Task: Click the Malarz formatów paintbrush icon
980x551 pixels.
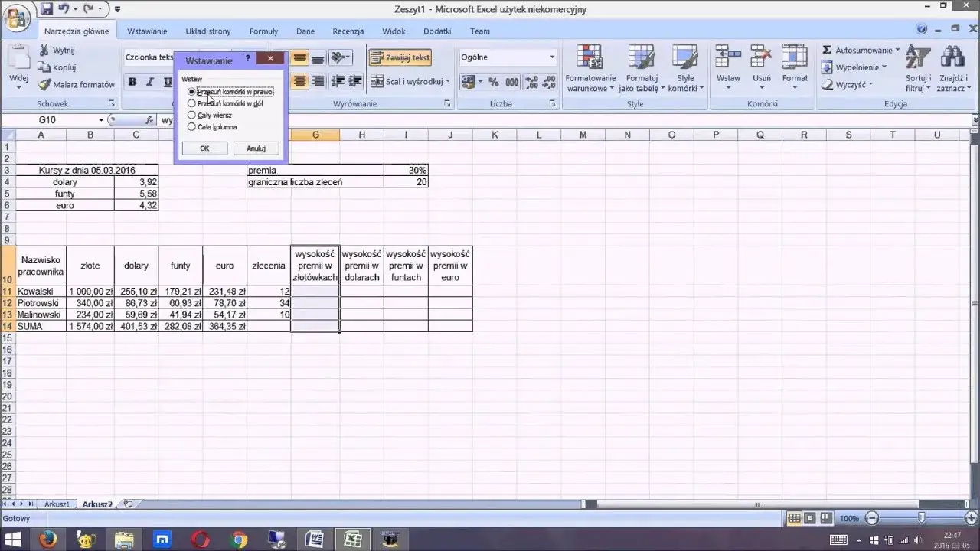Action: tap(44, 85)
